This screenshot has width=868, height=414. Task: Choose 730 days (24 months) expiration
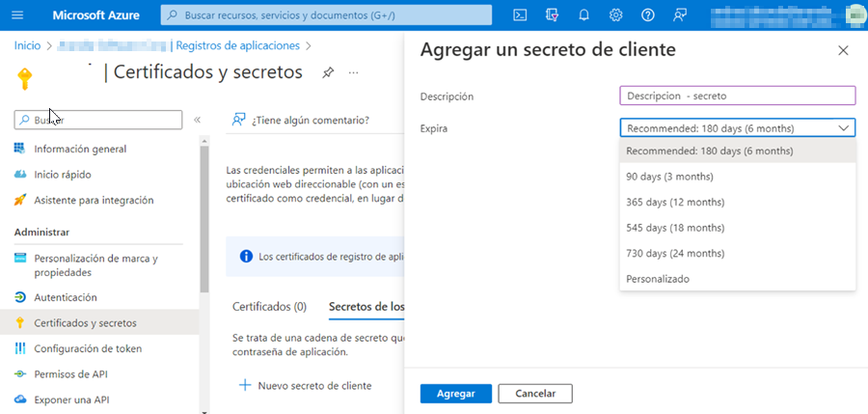pyautogui.click(x=674, y=253)
